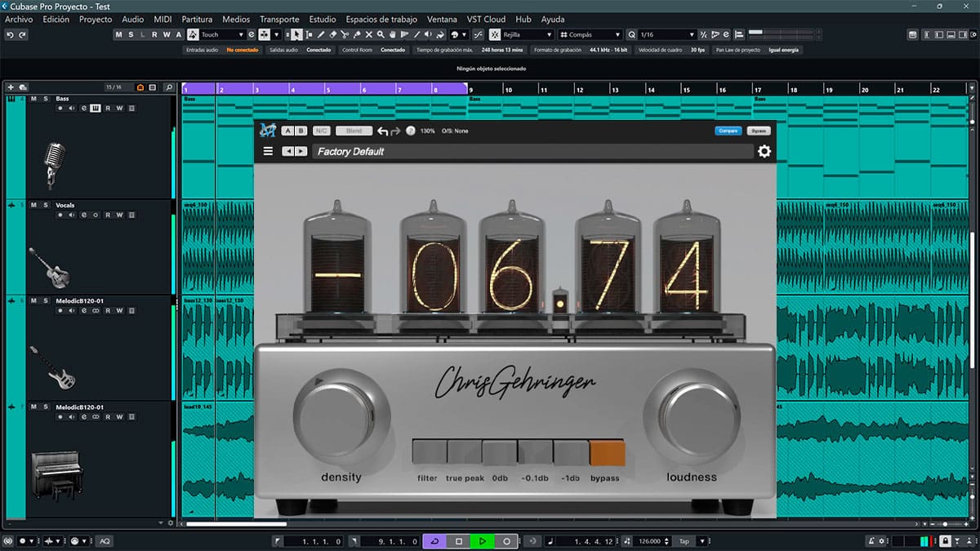Select the Mute X tool
980x551 pixels.
coord(369,35)
